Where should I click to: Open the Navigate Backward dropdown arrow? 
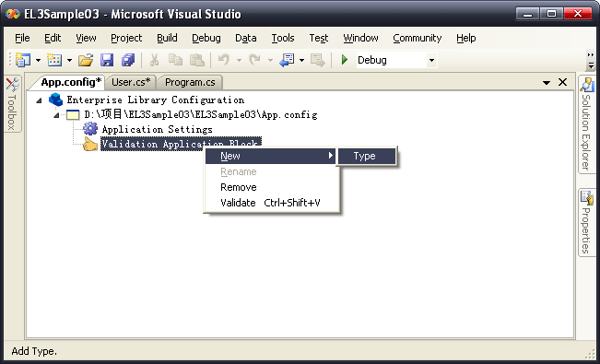[x=301, y=60]
